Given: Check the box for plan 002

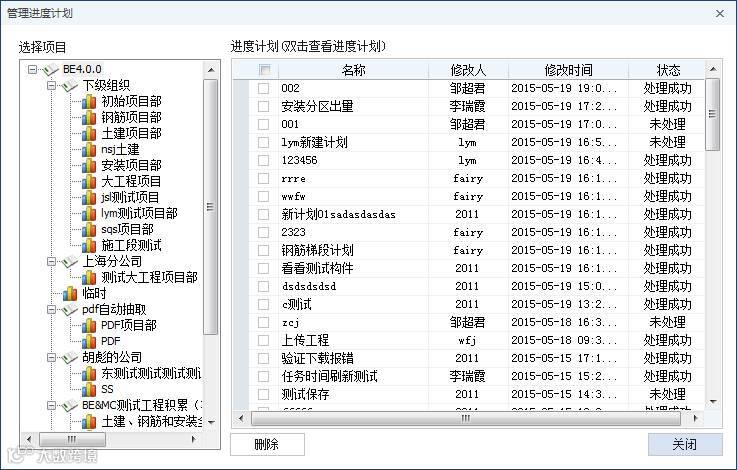Looking at the screenshot, I should 263,88.
